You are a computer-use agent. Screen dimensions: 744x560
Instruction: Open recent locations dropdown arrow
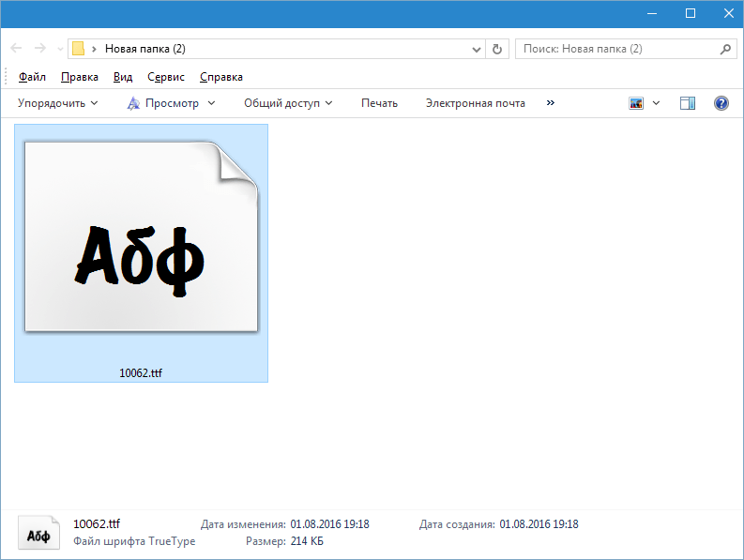[x=60, y=49]
